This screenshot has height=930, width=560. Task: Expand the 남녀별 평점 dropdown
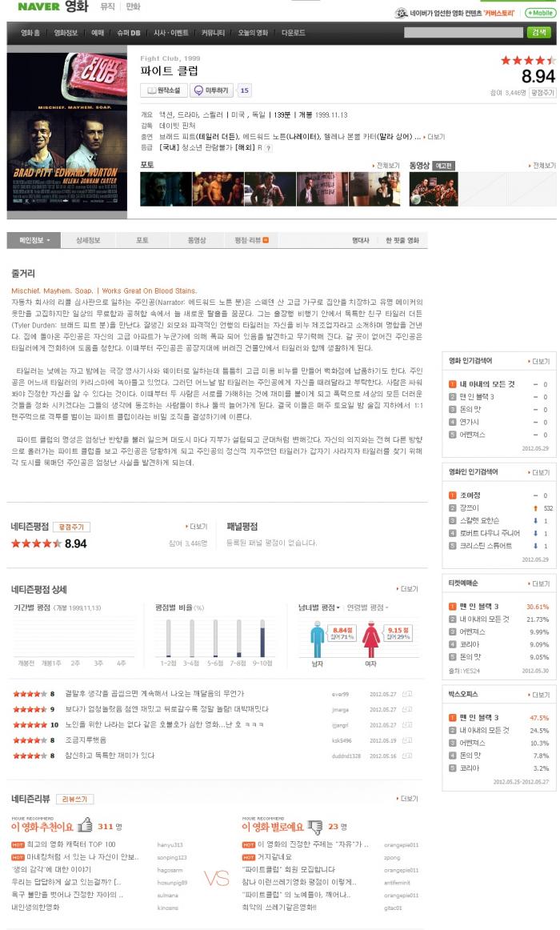point(319,607)
